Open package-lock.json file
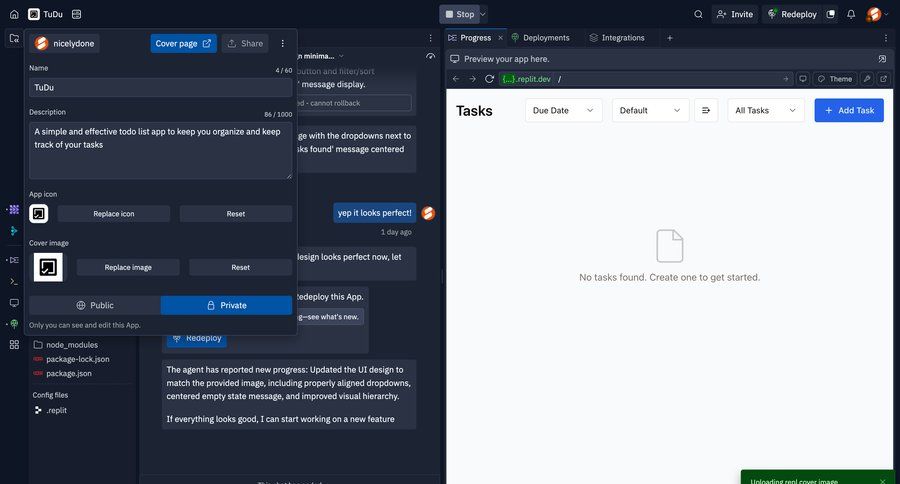This screenshot has width=900, height=484. [x=71, y=359]
